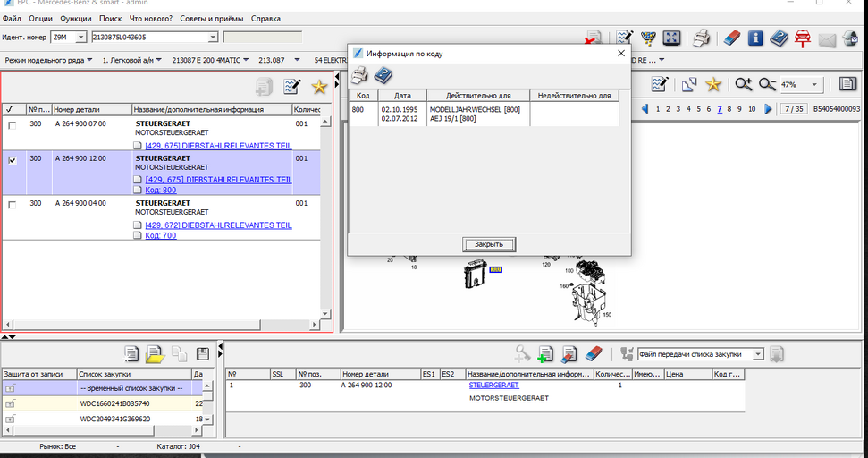
Task: Click the Закрыть button
Action: pos(489,244)
